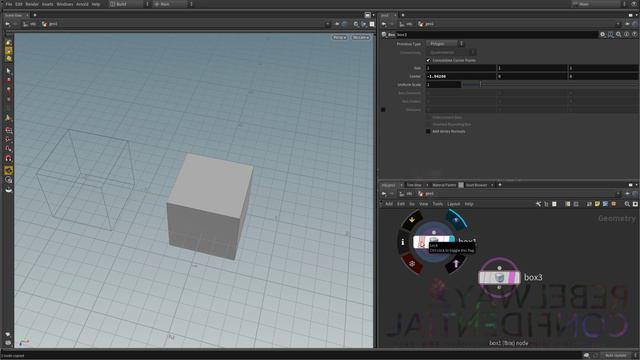Open the Build desktop dropdown
This screenshot has height=360, width=640.
tap(129, 4)
